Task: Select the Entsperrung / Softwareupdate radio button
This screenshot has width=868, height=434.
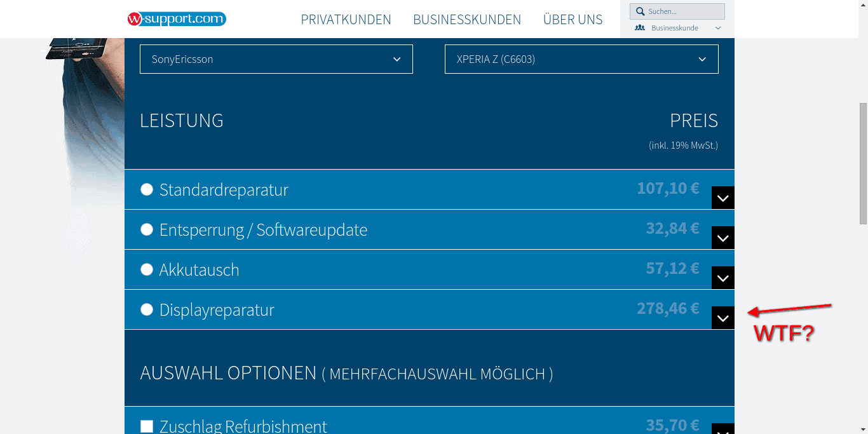Action: (147, 229)
